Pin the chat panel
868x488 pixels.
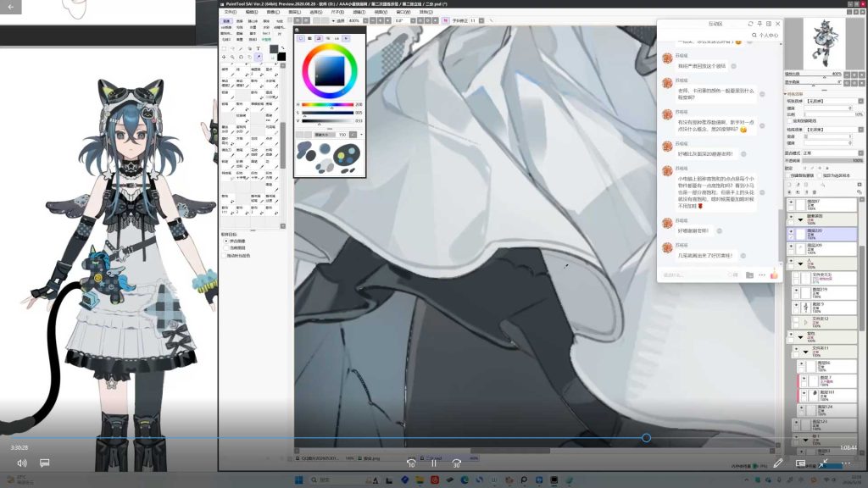coord(759,24)
